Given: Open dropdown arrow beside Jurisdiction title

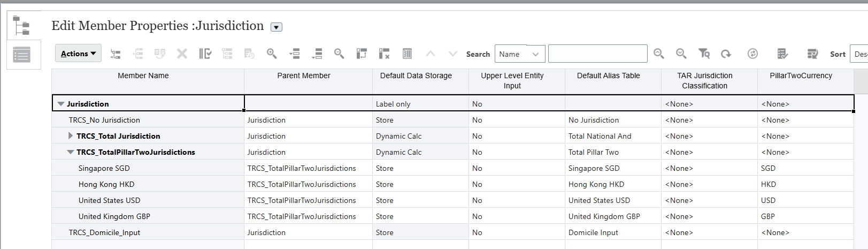Looking at the screenshot, I should coord(276,27).
